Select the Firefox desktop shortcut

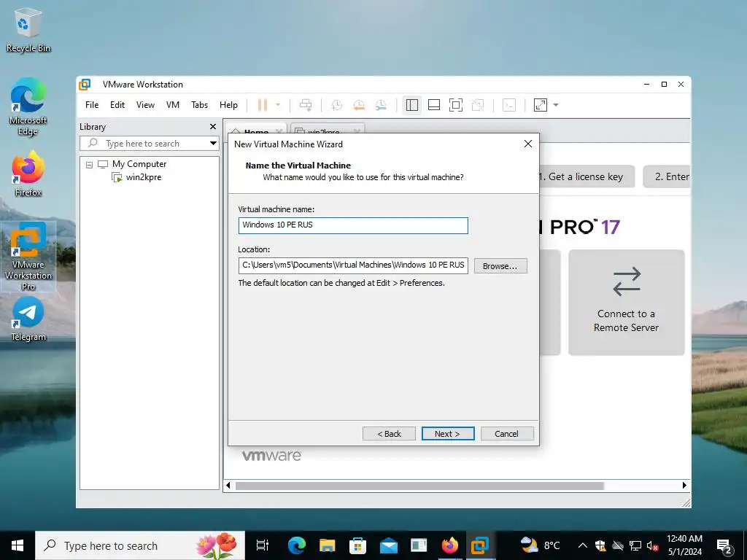click(28, 174)
